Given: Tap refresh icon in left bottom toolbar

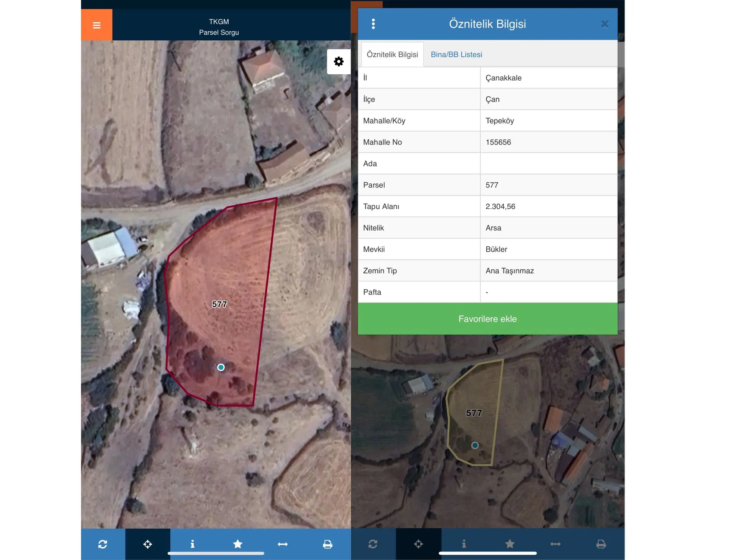Looking at the screenshot, I should click(103, 544).
